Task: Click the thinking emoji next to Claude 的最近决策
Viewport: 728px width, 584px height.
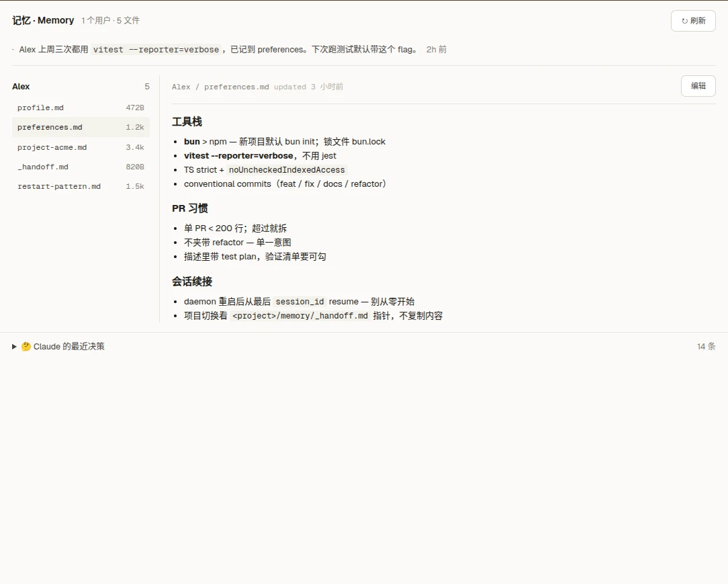Action: [26, 347]
